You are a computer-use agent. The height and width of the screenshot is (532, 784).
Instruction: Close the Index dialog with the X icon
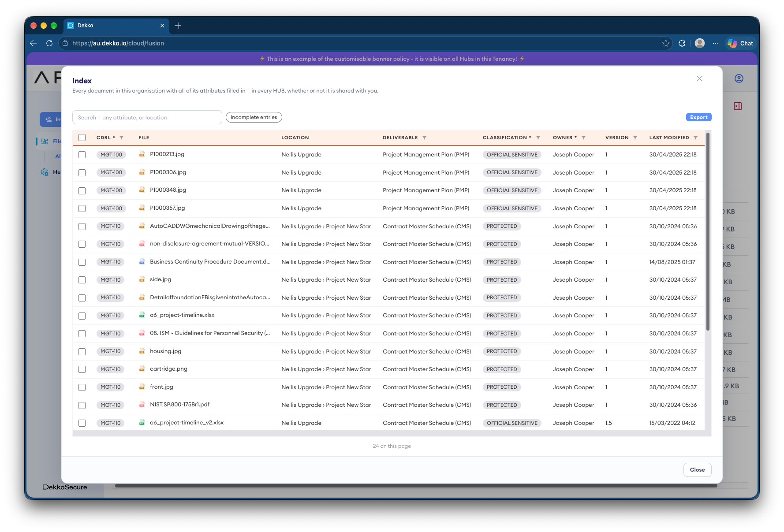[699, 78]
